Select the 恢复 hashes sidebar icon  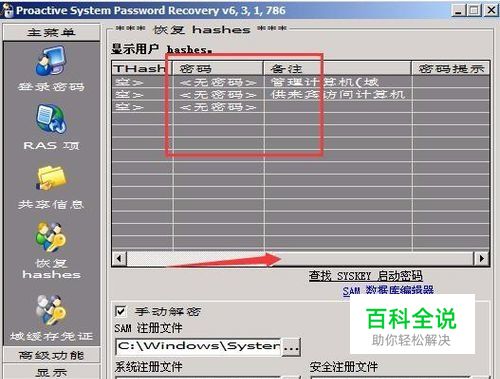click(x=51, y=237)
